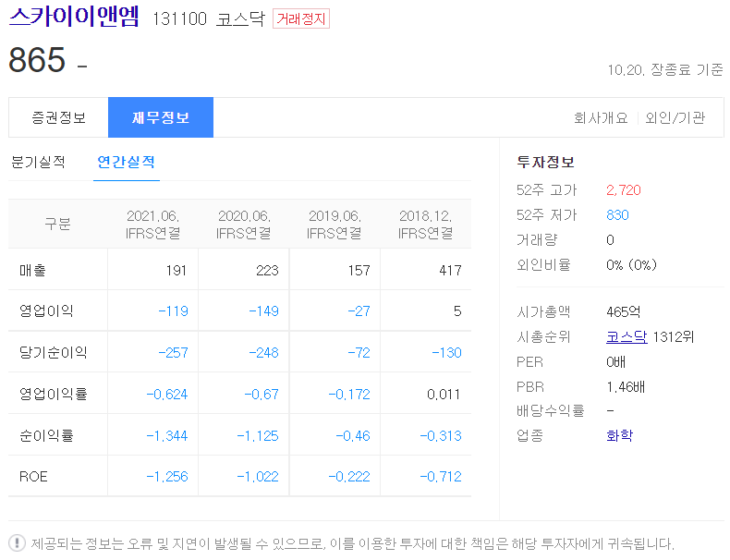Click the 순이익률 row label
The image size is (730, 560).
coord(46,435)
